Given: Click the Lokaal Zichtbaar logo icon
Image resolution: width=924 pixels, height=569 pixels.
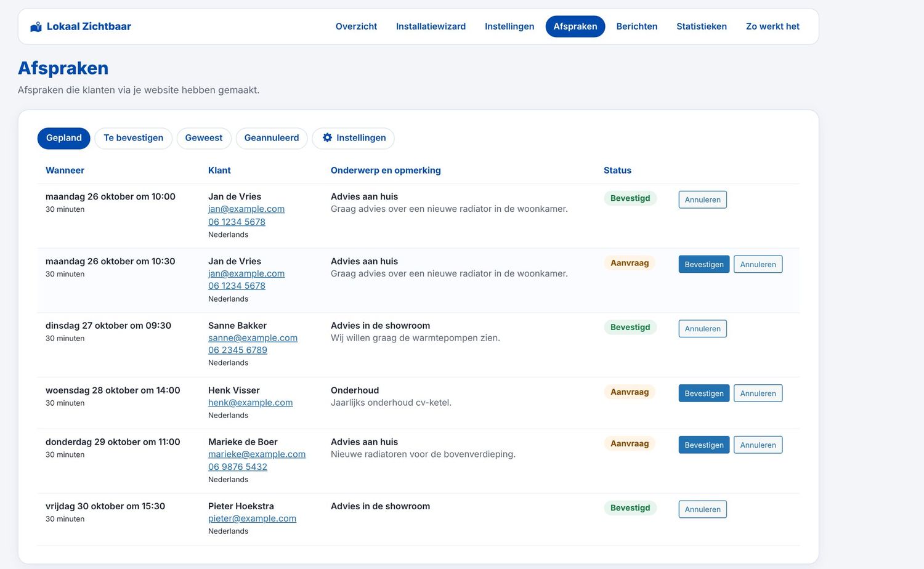Looking at the screenshot, I should (x=36, y=26).
